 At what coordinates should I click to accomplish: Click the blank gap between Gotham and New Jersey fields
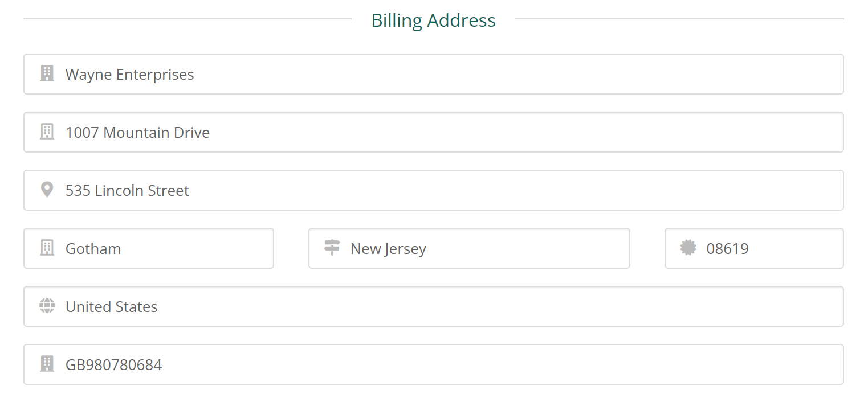[291, 248]
